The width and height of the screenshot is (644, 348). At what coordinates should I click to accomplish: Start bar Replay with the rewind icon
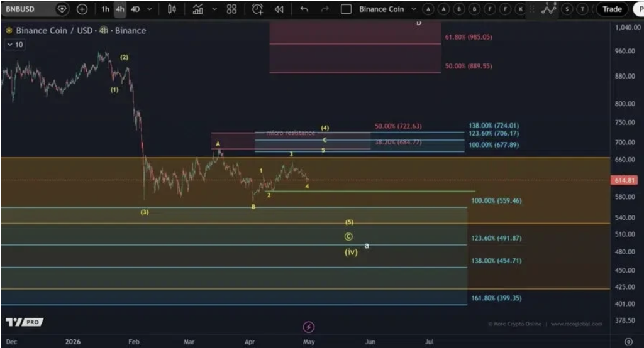(279, 9)
